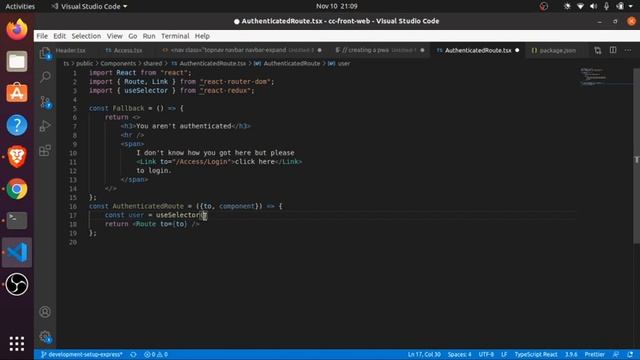The image size is (640, 360).
Task: Open Terminal from the dock
Action: [x=17, y=220]
